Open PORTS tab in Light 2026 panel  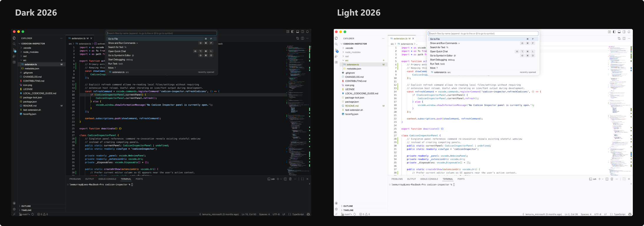[461, 179]
